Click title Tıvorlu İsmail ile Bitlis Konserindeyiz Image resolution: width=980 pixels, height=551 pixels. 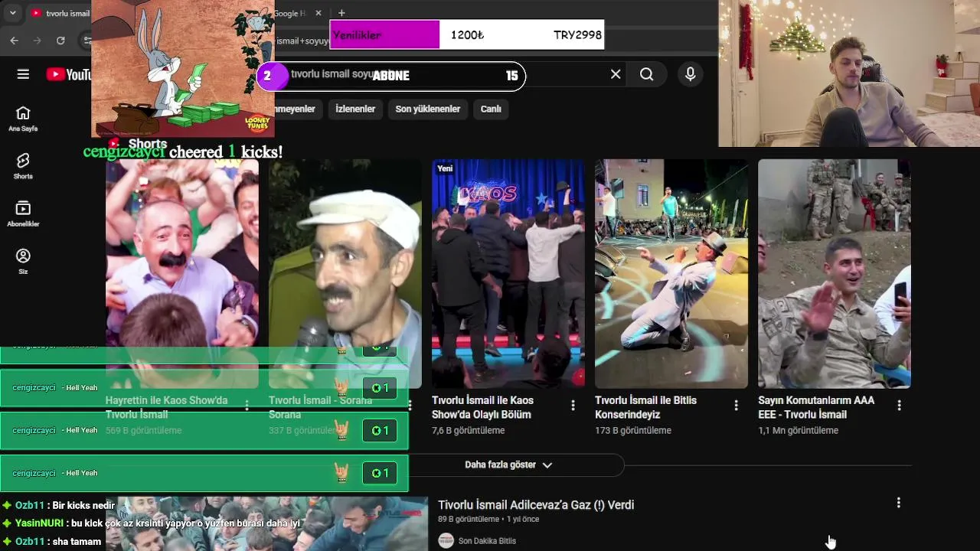(645, 407)
